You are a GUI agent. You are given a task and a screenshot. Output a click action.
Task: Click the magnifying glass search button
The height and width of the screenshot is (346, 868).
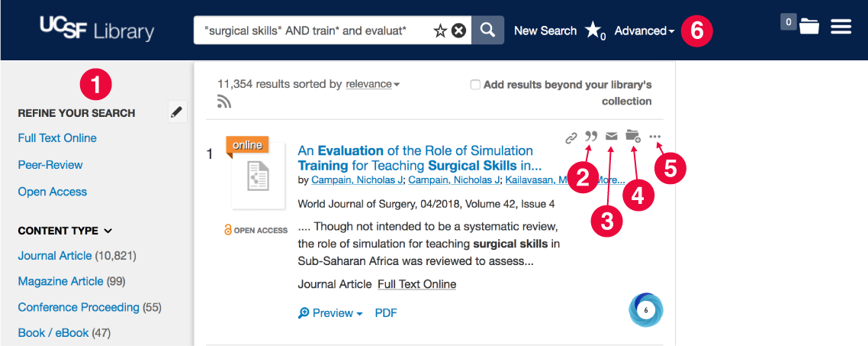[x=487, y=30]
